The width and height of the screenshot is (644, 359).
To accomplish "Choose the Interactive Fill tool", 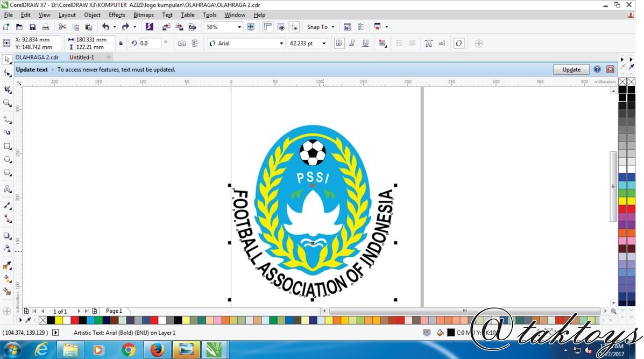I will pyautogui.click(x=7, y=279).
